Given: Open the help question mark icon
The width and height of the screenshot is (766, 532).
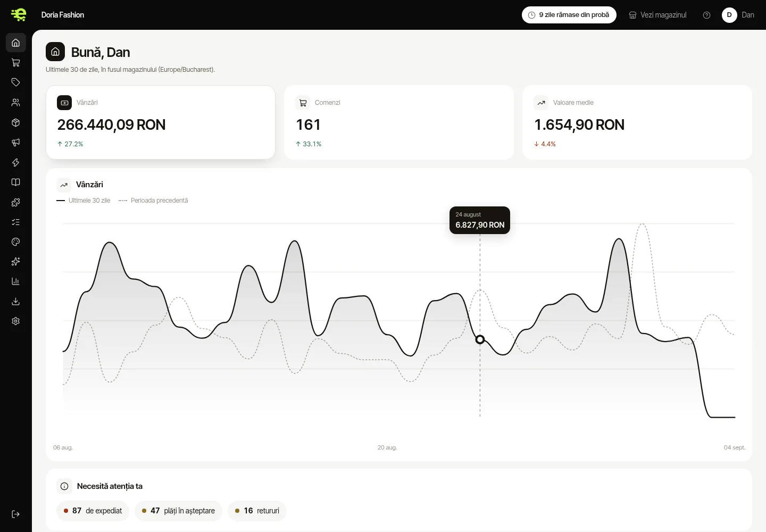Looking at the screenshot, I should click(706, 15).
